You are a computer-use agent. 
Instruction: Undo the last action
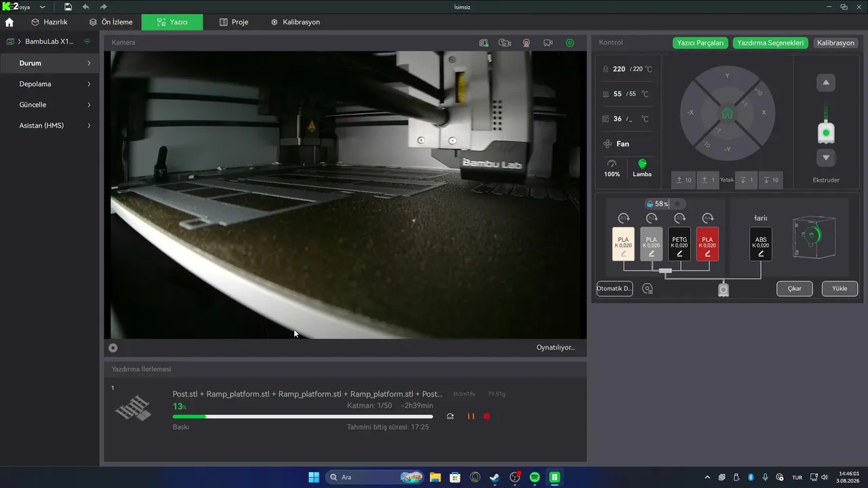pyautogui.click(x=85, y=7)
